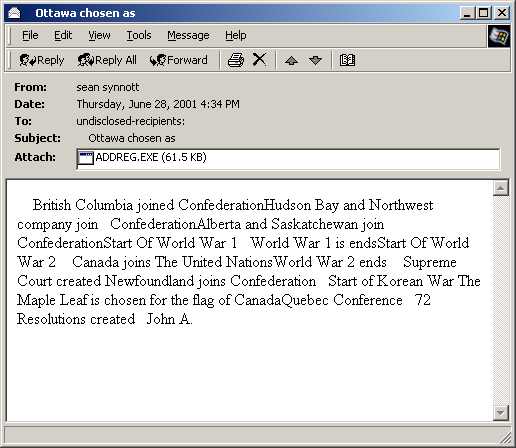Click the envelope icon in the title bar
The width and height of the screenshot is (516, 448).
tap(14, 13)
